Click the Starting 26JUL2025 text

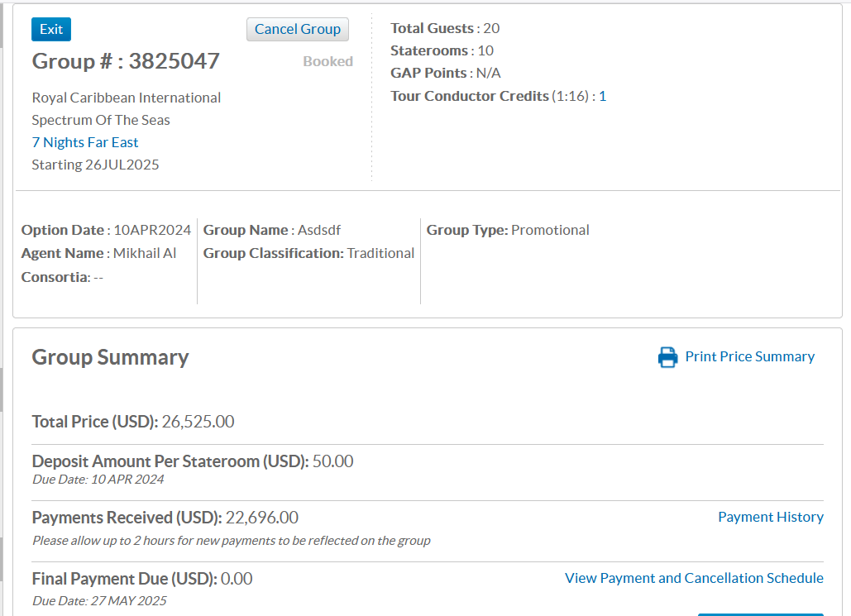[96, 165]
